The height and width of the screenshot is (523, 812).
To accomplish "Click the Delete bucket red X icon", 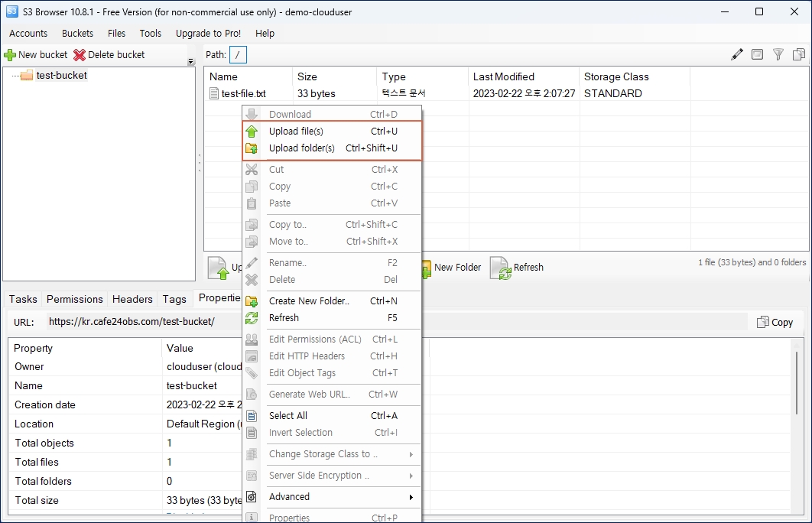I will pos(80,55).
